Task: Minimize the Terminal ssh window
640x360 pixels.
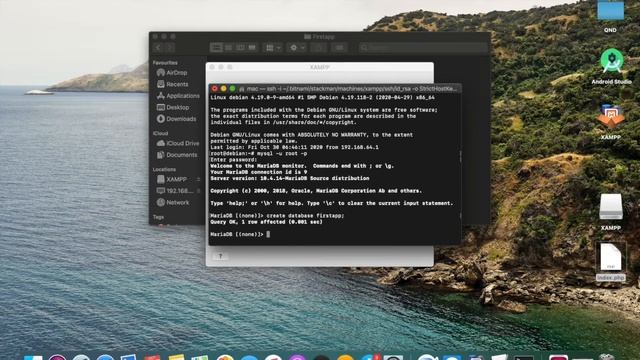Action: [x=223, y=89]
